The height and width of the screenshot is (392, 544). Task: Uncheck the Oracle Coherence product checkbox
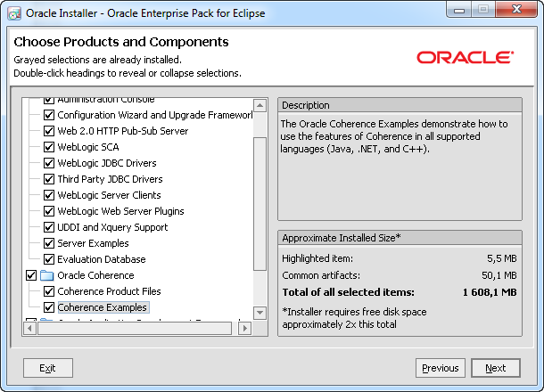click(31, 275)
